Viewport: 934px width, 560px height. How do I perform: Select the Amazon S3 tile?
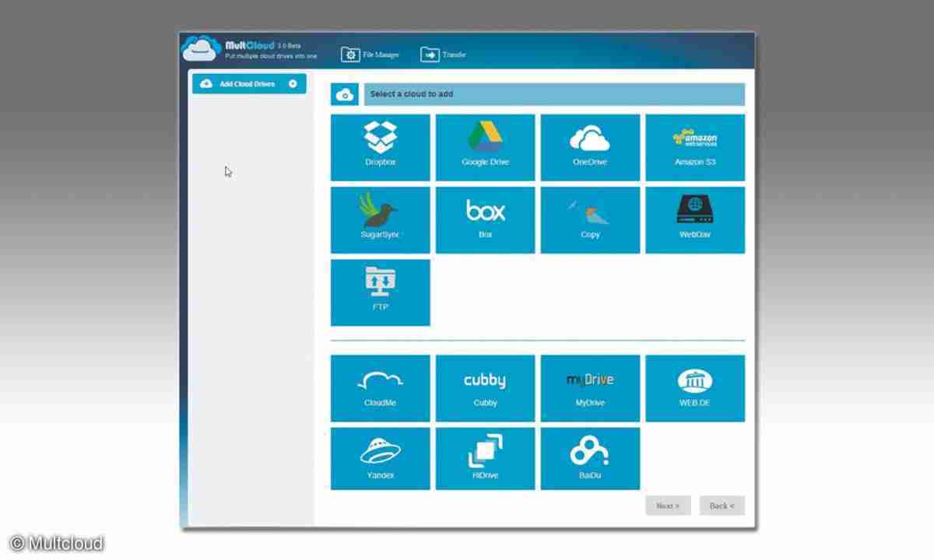click(x=695, y=148)
